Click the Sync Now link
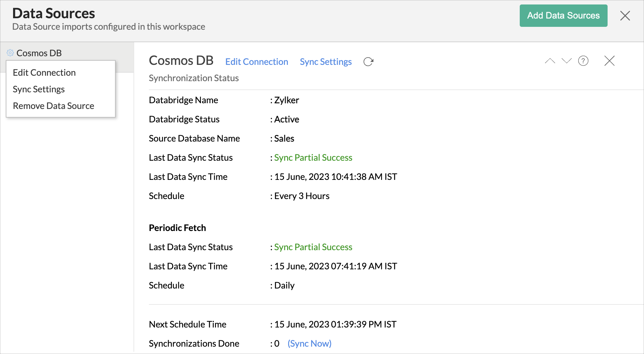Viewport: 644px width, 354px height. tap(310, 343)
